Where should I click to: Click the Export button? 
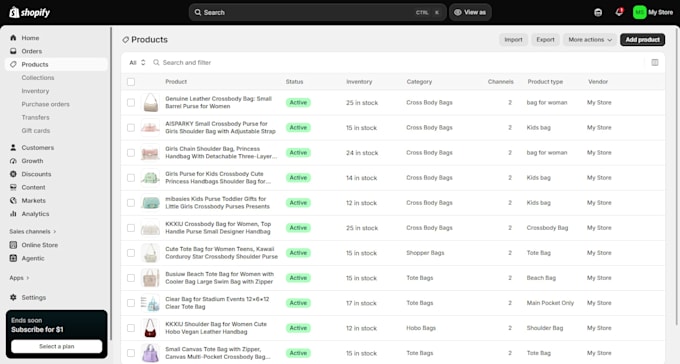click(x=545, y=39)
